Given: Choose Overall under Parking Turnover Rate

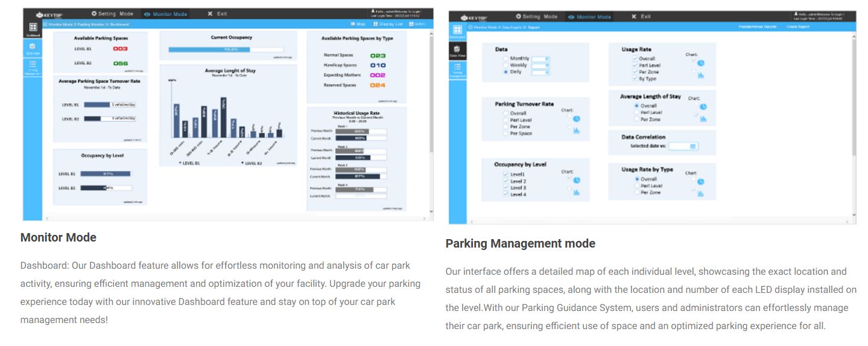Looking at the screenshot, I should tap(505, 114).
